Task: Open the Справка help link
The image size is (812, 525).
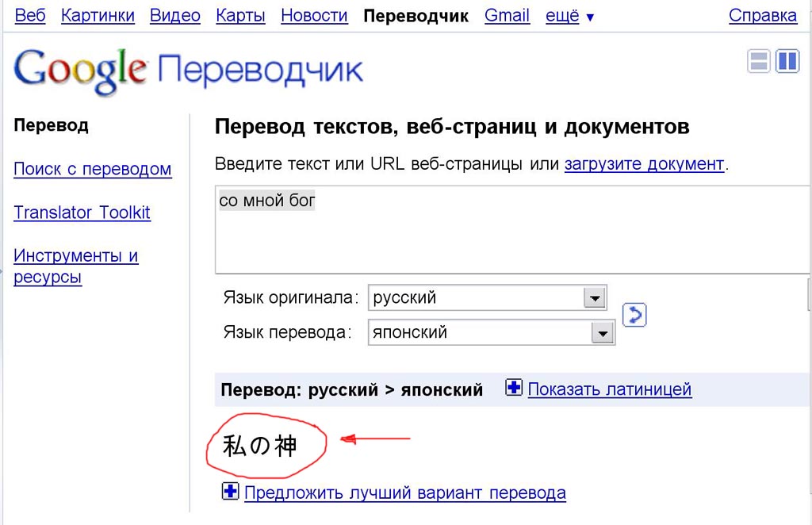Action: pyautogui.click(x=762, y=16)
